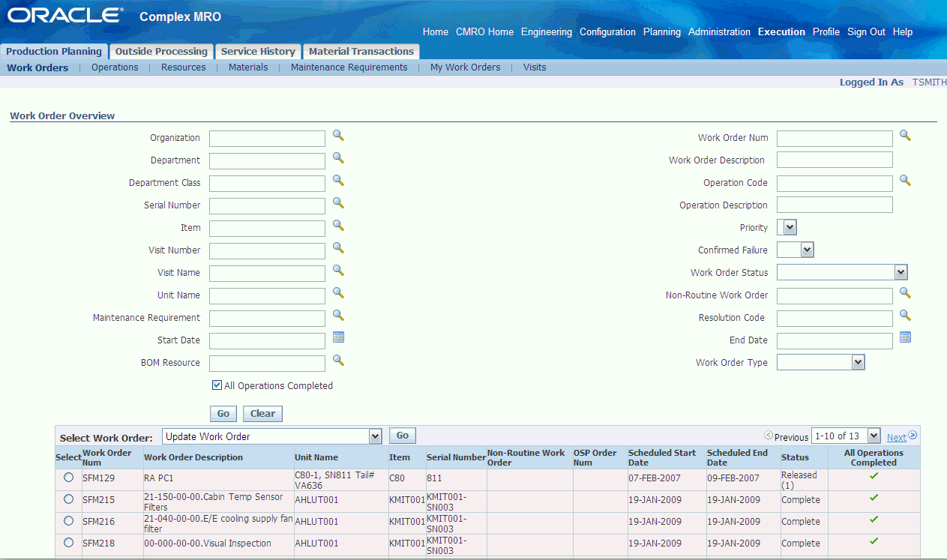Image resolution: width=947 pixels, height=560 pixels.
Task: Open the BOM Resource search icon
Action: tap(338, 361)
